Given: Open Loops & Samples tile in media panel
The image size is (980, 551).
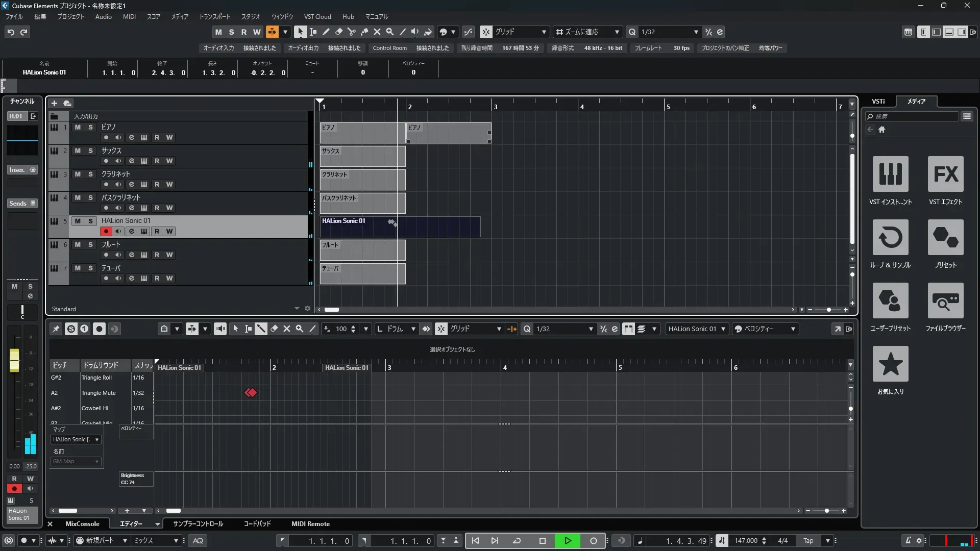Looking at the screenshot, I should click(x=890, y=237).
